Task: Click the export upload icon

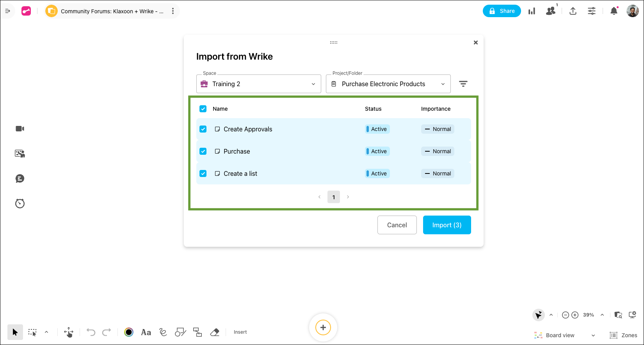Action: 573,11
